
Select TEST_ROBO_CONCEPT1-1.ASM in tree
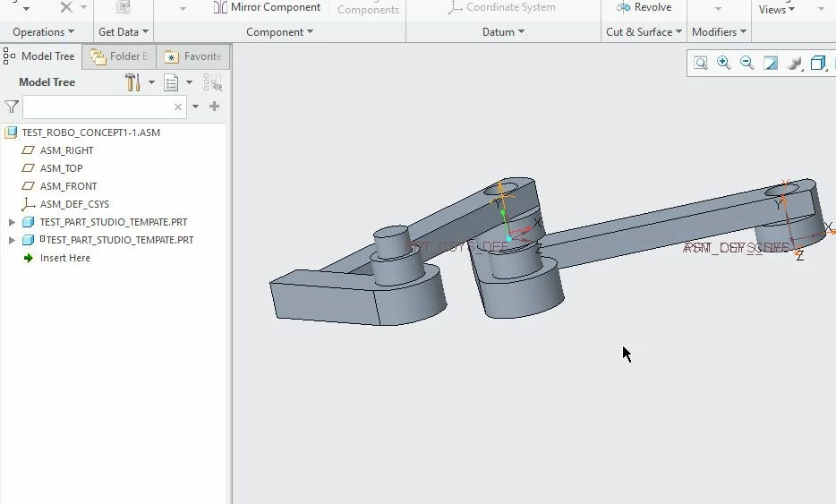pos(90,132)
